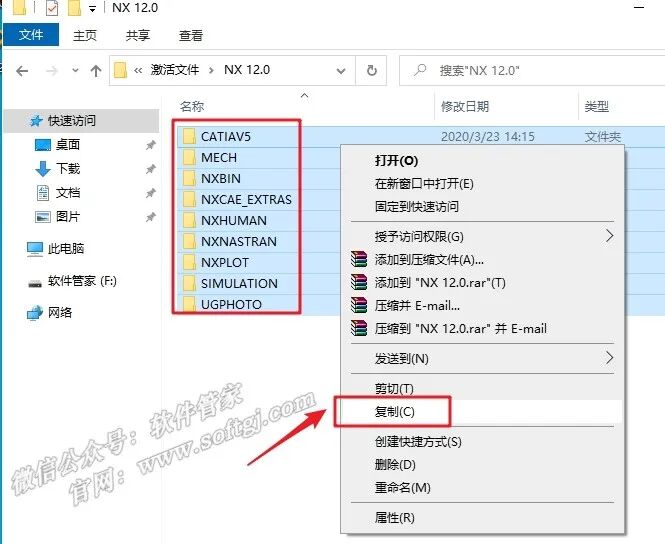Click the MECH folder icon
The width and height of the screenshot is (665, 544).
pyautogui.click(x=189, y=157)
